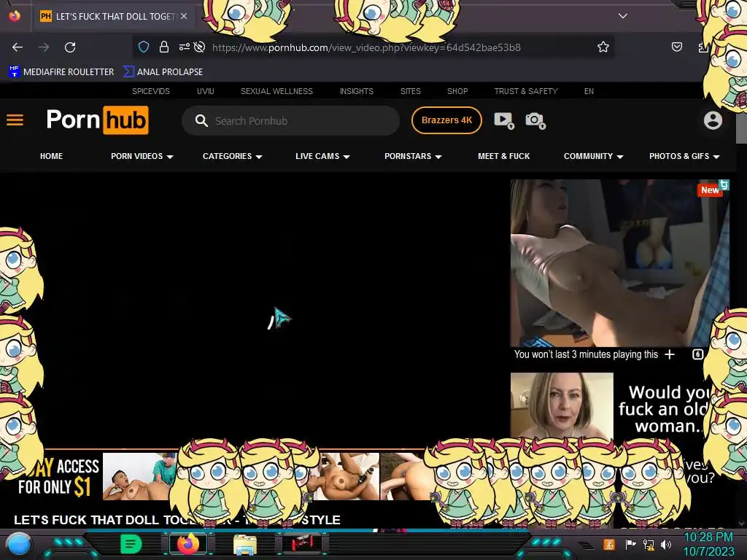This screenshot has height=560, width=747.
Task: Click the forward navigation arrow
Action: click(44, 47)
